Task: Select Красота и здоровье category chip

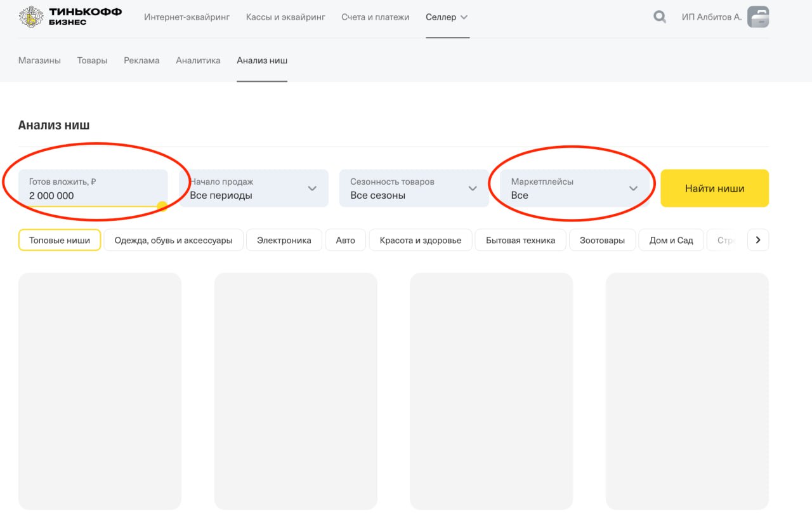Action: [x=421, y=240]
